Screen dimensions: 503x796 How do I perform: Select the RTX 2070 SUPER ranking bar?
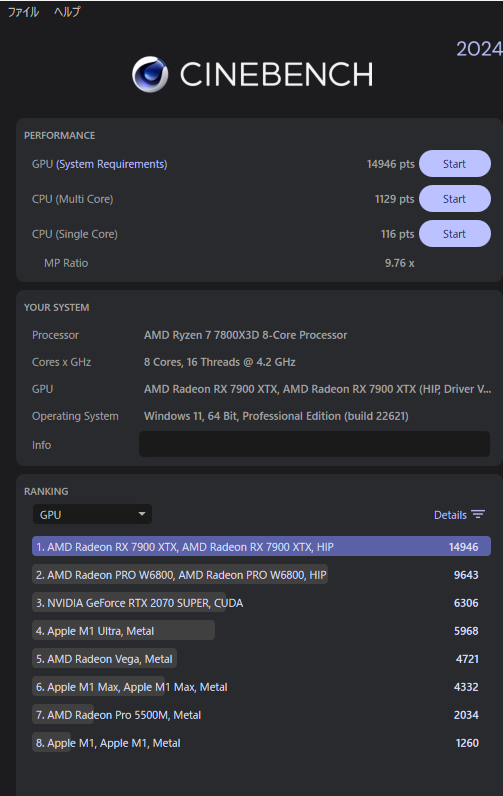pos(256,602)
